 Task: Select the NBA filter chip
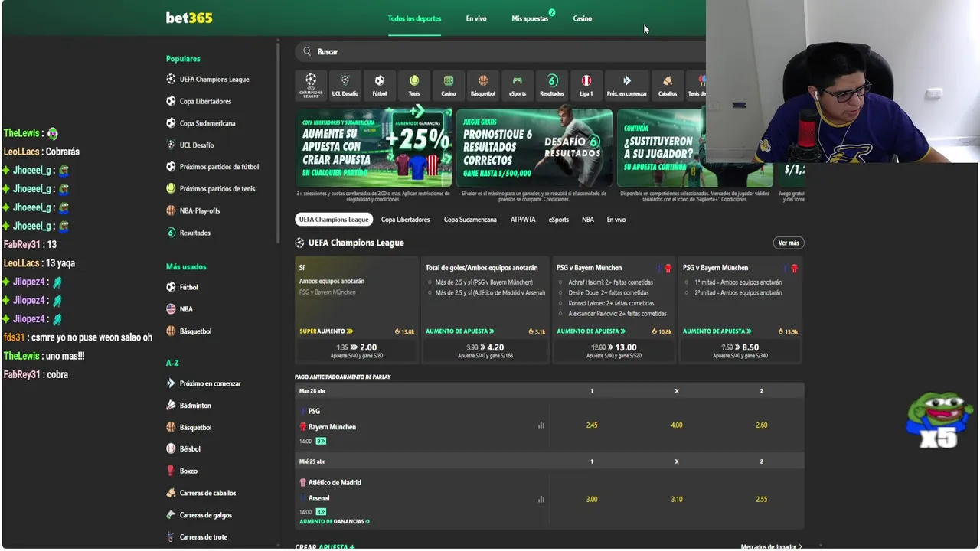[x=588, y=220]
